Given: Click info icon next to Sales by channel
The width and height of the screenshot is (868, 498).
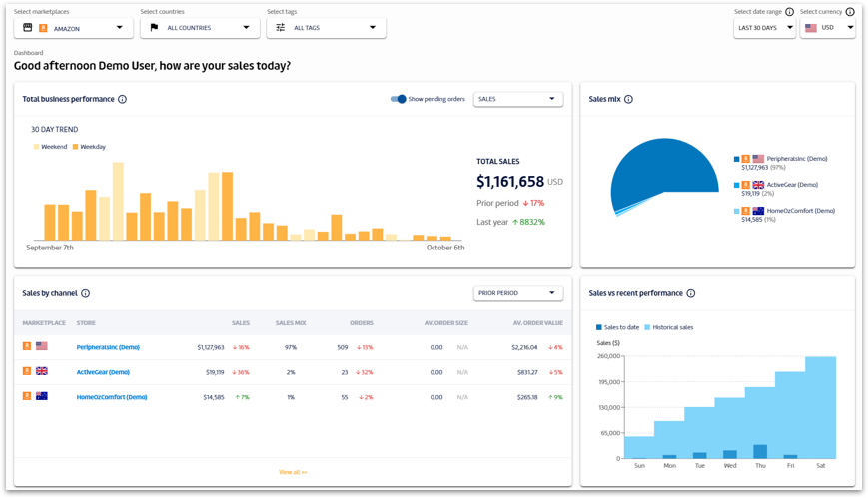Looking at the screenshot, I should click(85, 293).
